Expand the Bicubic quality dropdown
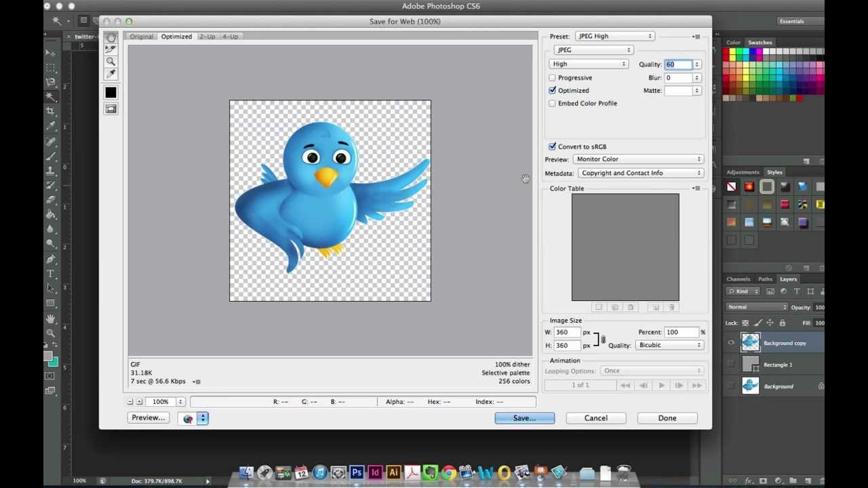The height and width of the screenshot is (488, 868). point(669,345)
